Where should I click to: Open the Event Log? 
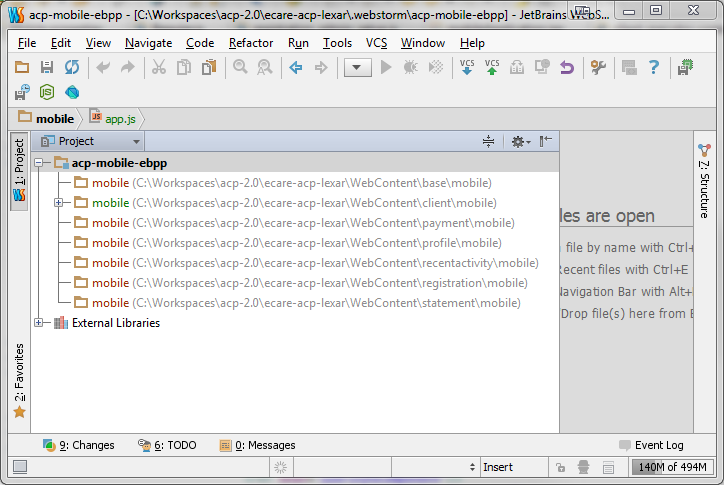[x=651, y=445]
